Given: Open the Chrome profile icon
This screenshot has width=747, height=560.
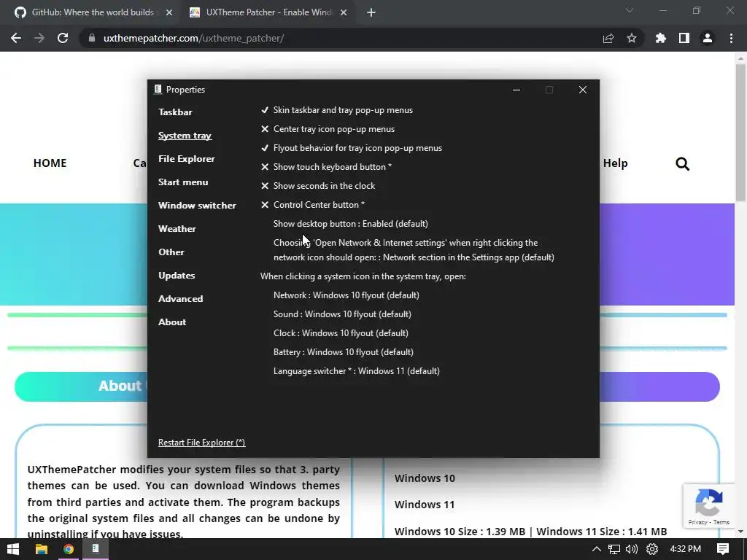Looking at the screenshot, I should pyautogui.click(x=708, y=38).
